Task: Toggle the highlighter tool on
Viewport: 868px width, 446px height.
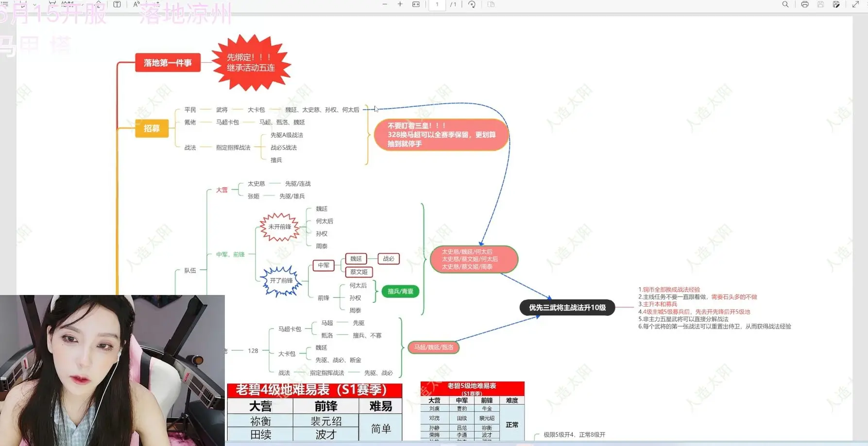Action: (x=53, y=4)
